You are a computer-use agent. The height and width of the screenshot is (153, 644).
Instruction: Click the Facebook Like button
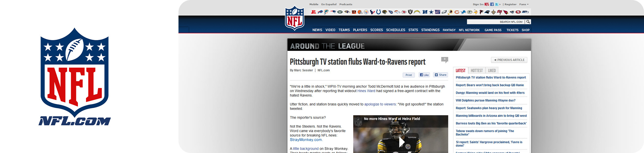click(x=424, y=75)
